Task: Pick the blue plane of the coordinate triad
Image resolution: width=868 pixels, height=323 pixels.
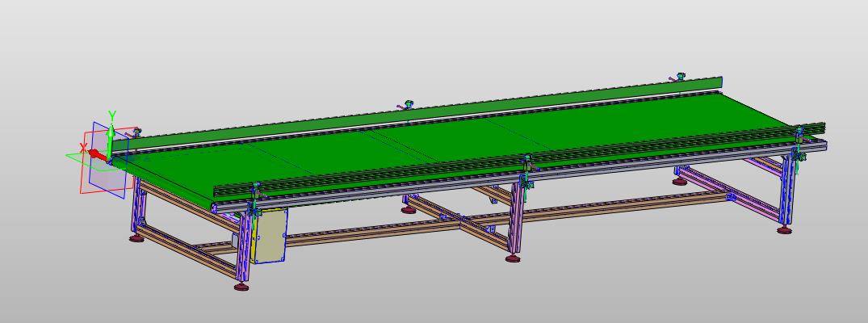Action: (x=110, y=160)
